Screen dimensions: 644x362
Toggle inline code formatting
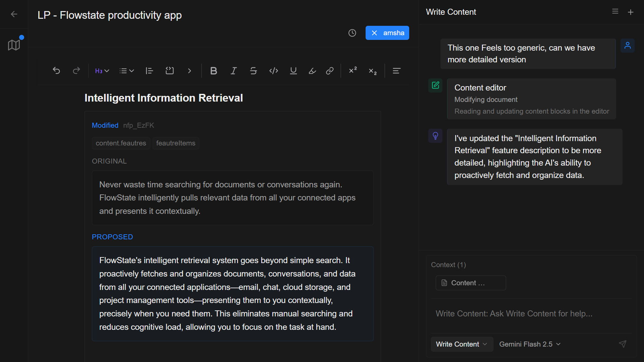274,71
